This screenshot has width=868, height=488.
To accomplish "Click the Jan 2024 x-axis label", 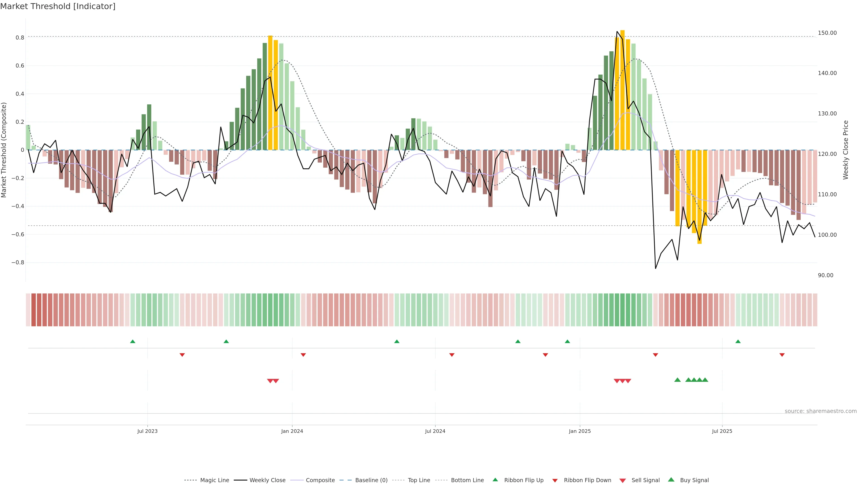I will pyautogui.click(x=292, y=431).
